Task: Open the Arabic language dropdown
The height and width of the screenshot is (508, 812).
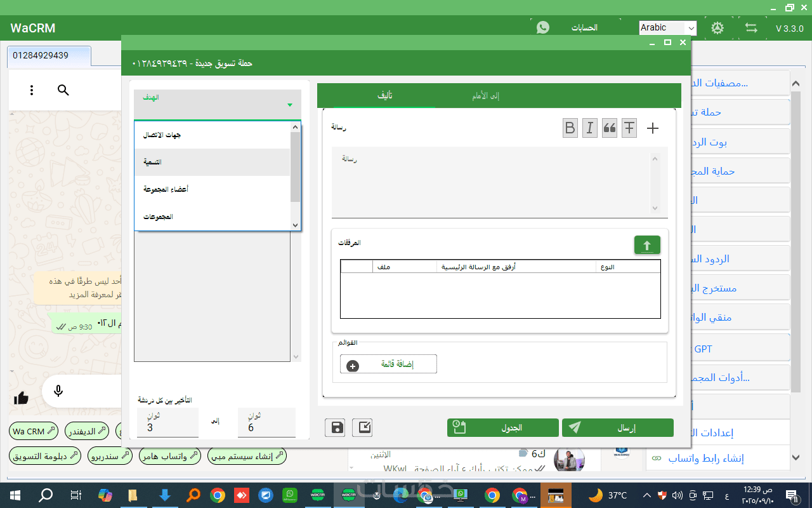Action: pos(667,28)
